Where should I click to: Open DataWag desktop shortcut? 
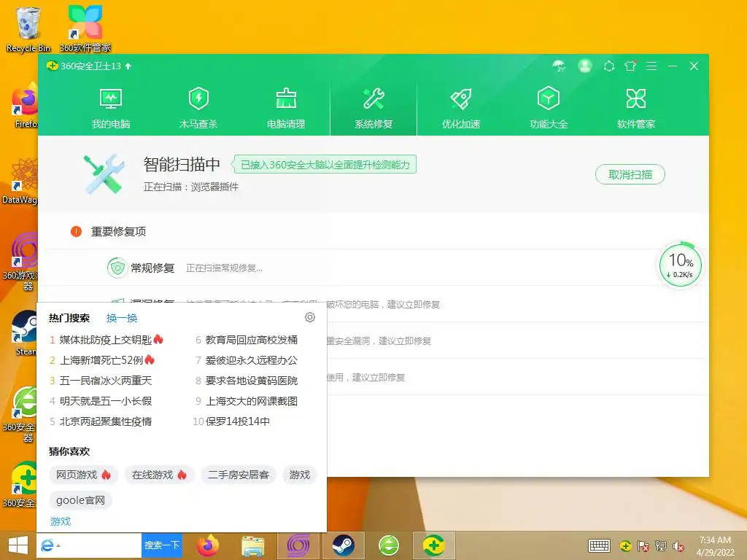[20, 182]
